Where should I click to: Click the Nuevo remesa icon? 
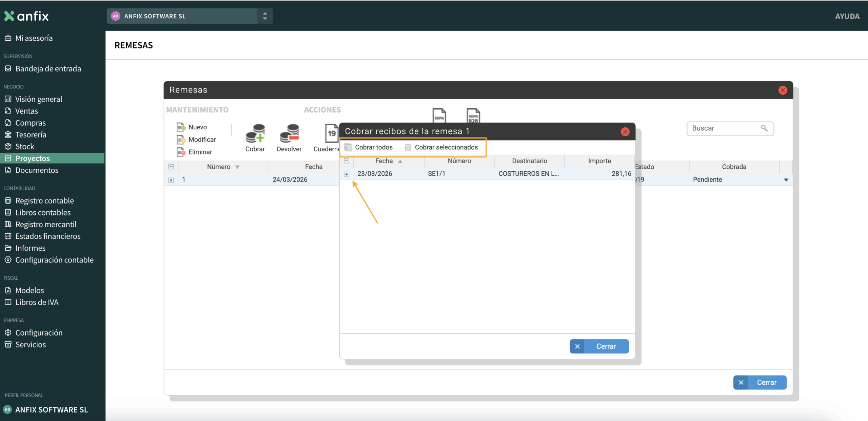(x=181, y=127)
